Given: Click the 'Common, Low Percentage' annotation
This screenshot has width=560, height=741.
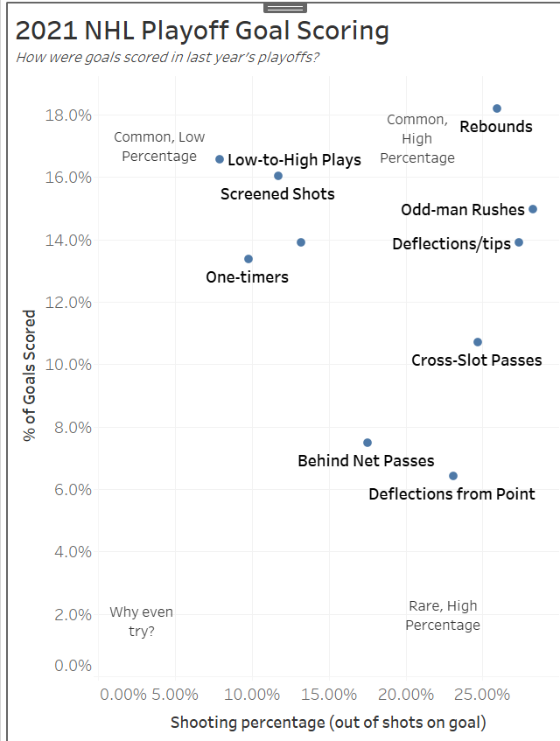Looking at the screenshot, I should point(159,146).
